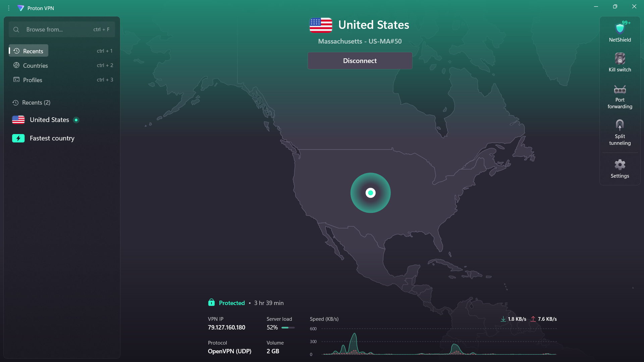Click the VPN IP 79.127.160.180

[x=226, y=327]
